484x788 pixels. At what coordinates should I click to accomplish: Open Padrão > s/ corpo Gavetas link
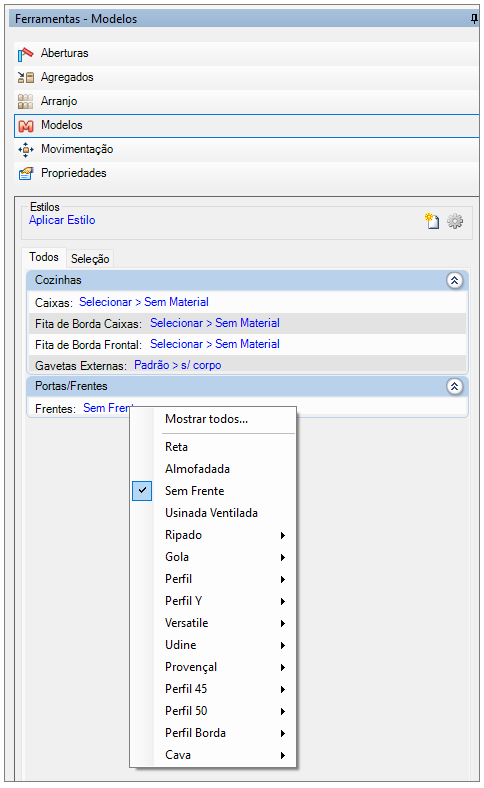coord(177,365)
